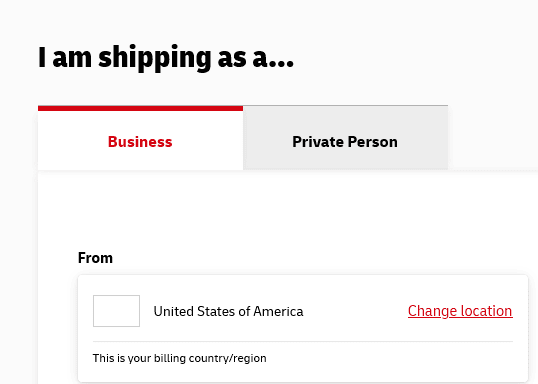Change the origin country via red link
Viewport: 538px width, 384px height.
click(460, 311)
